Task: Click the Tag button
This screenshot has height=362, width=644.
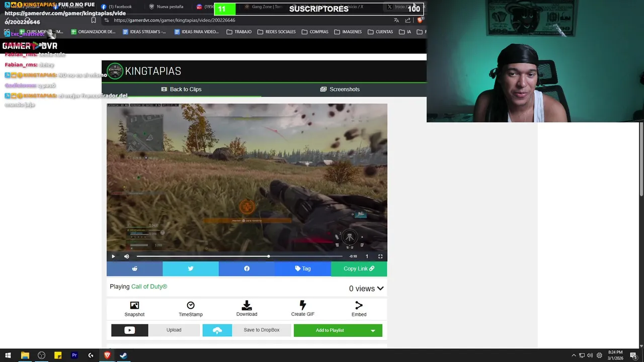Action: point(303,268)
